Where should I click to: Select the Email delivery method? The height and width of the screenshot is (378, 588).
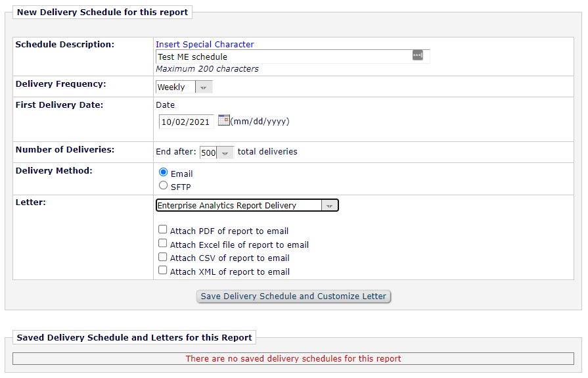point(164,172)
